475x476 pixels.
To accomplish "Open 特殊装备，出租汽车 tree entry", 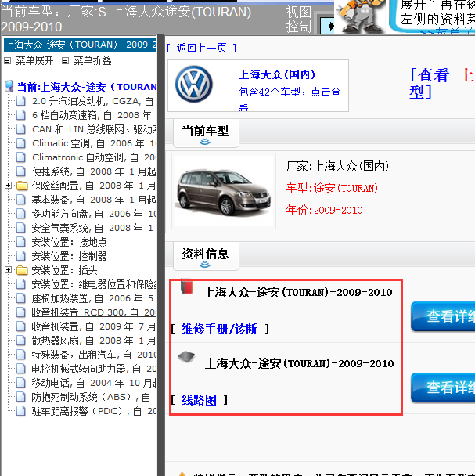I will coord(93,355).
